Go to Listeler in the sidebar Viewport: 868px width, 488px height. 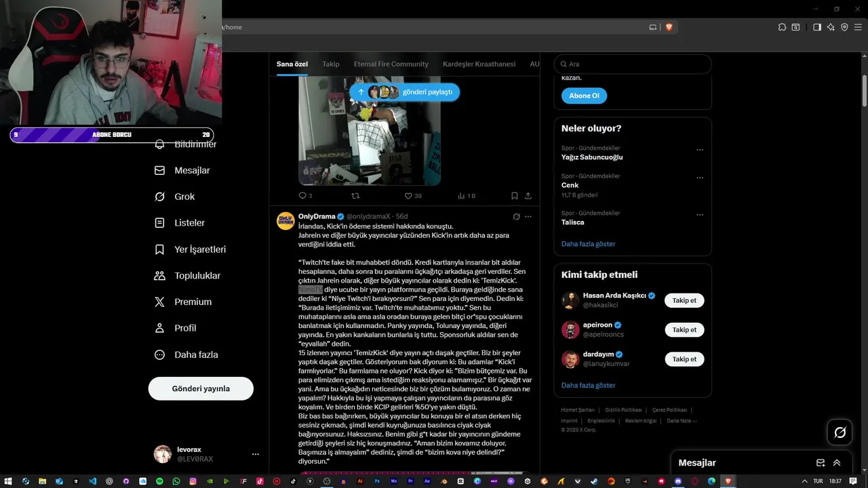tap(180, 223)
